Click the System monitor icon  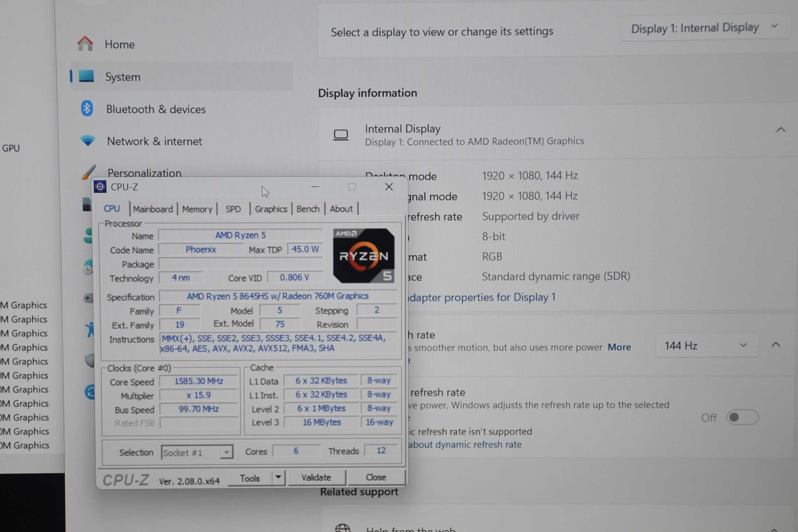(x=86, y=76)
